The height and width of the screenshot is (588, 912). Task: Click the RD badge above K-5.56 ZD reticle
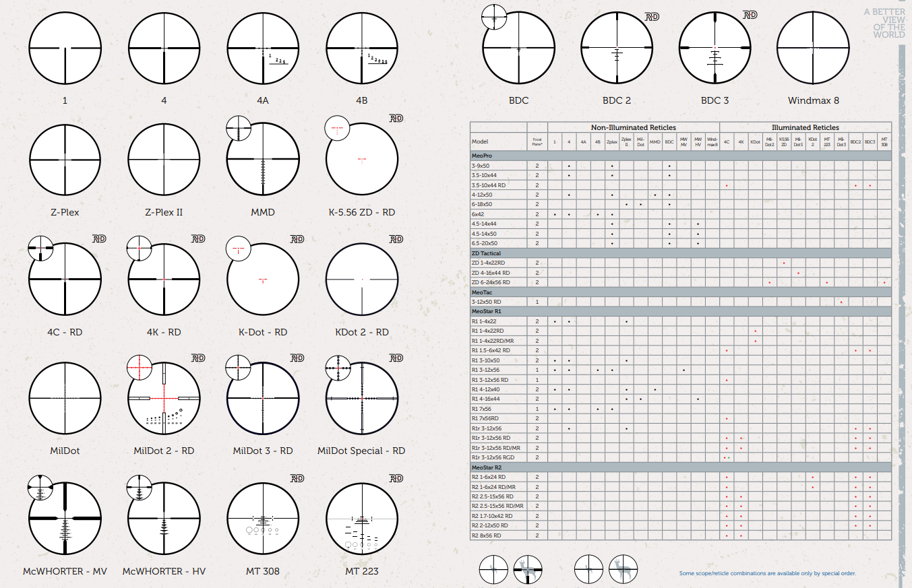click(x=396, y=119)
